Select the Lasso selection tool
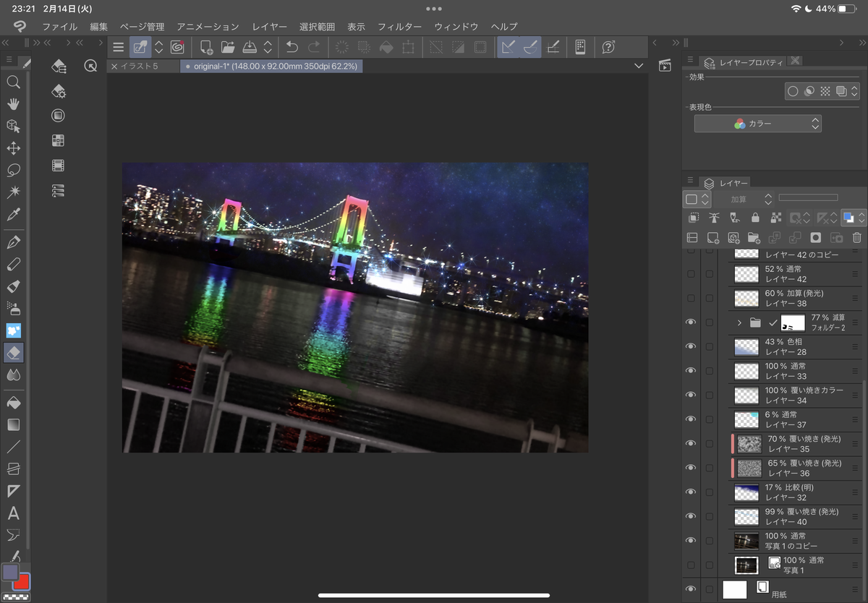Screen dimensions: 868x603 point(13,171)
